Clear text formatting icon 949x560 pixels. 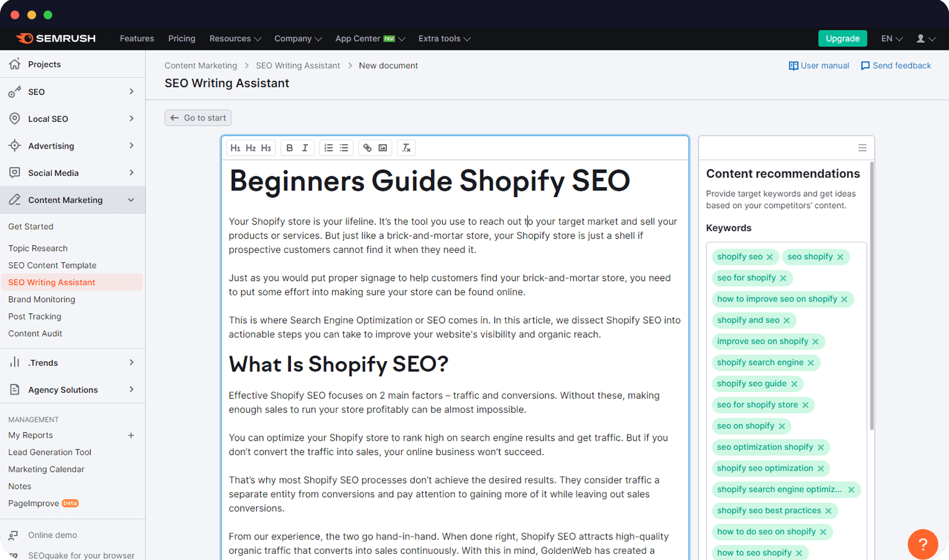pos(406,148)
